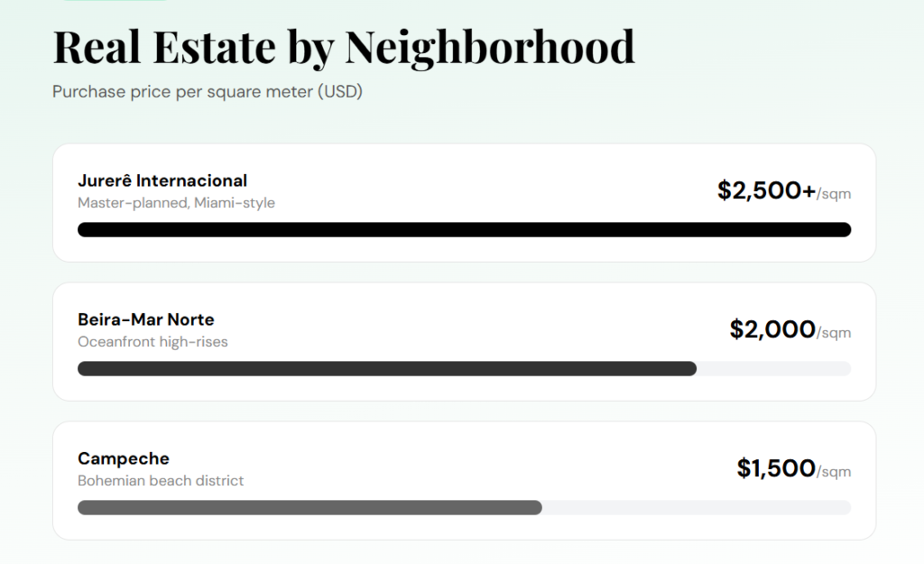Click the filled part of Campeche bar
924x564 pixels.
click(x=310, y=507)
